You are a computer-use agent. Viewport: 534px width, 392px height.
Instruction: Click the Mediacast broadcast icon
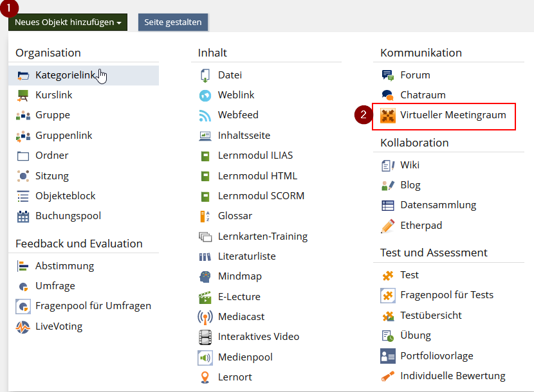[x=205, y=317]
